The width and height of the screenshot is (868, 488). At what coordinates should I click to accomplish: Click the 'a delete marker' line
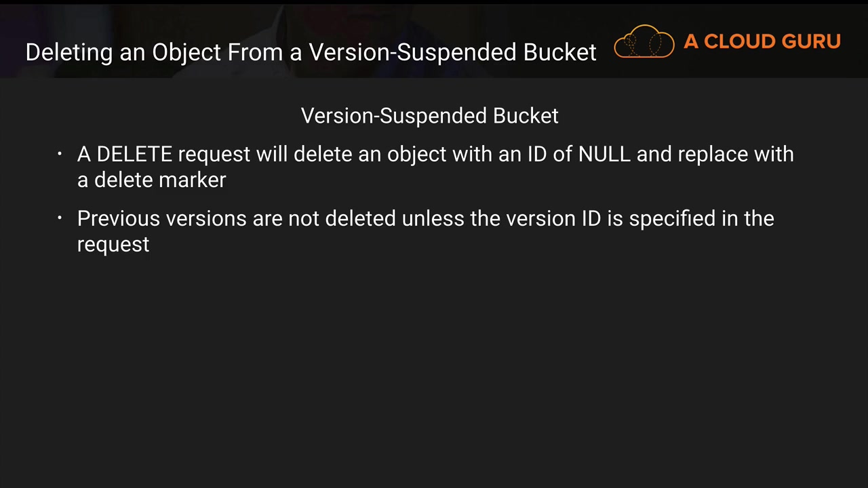pyautogui.click(x=151, y=180)
